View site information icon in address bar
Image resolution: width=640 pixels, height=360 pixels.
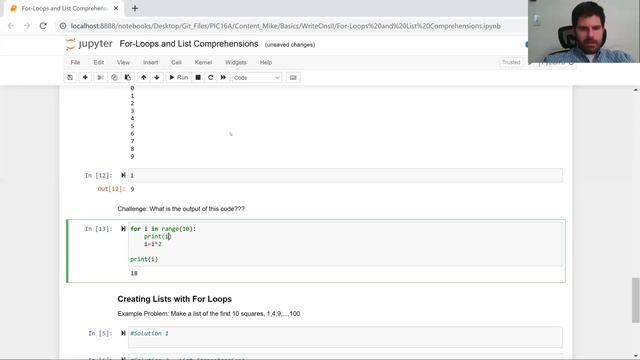tap(62, 26)
